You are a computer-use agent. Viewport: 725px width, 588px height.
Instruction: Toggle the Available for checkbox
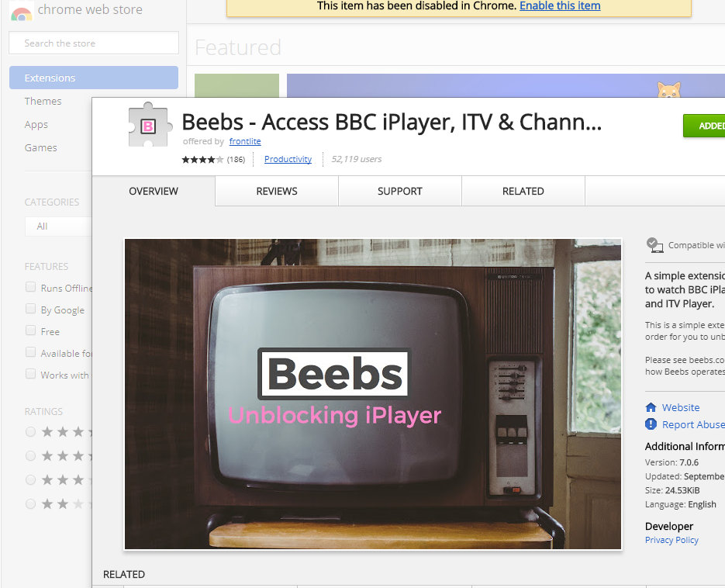[30, 352]
